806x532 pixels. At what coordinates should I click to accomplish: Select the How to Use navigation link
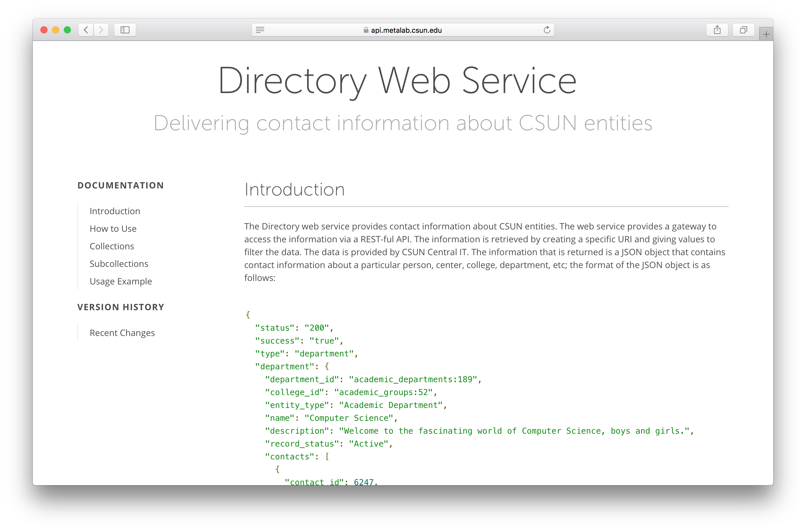113,228
